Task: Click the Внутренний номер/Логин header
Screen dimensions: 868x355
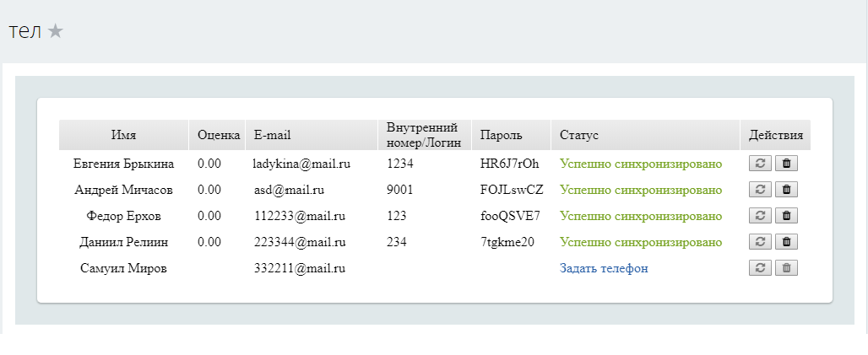Action: [x=422, y=135]
